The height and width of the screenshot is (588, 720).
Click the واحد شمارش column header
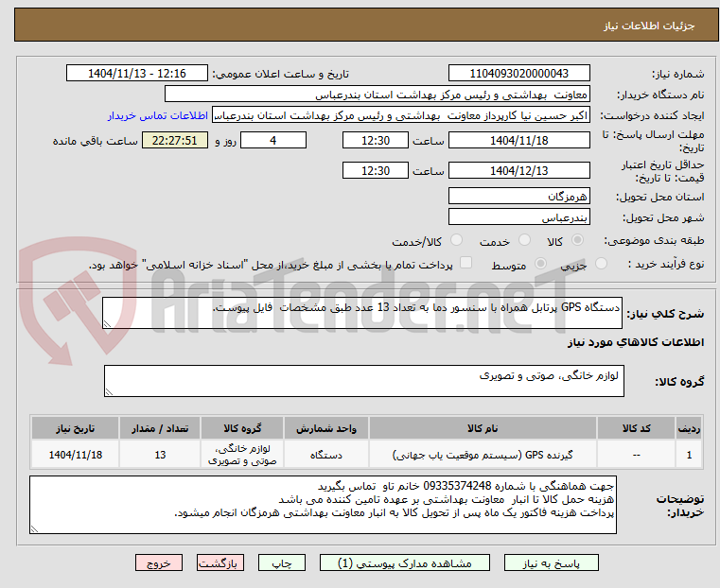[x=326, y=428]
